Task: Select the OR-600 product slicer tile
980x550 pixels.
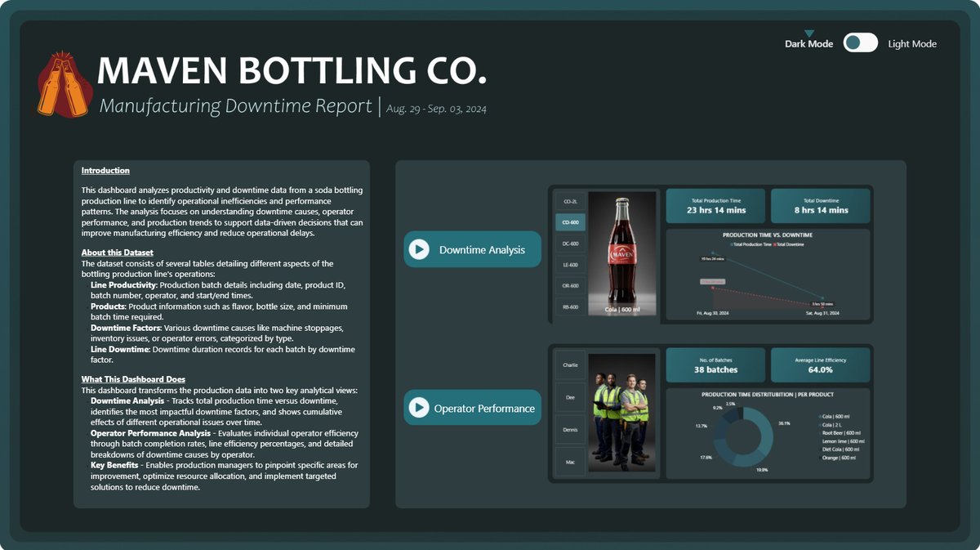Action: click(568, 286)
